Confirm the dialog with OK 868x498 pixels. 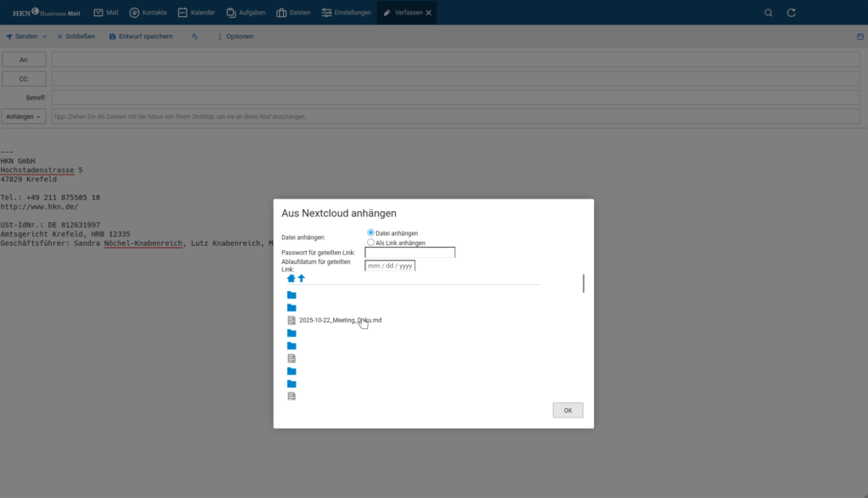tap(567, 411)
